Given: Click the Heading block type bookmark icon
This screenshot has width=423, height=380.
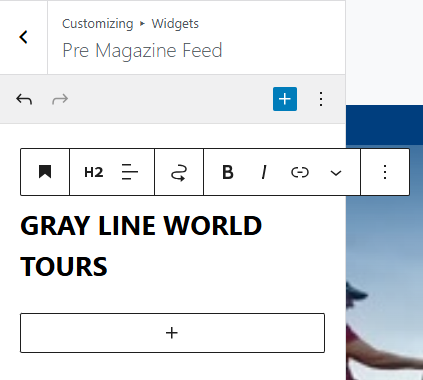Looking at the screenshot, I should 45,172.
